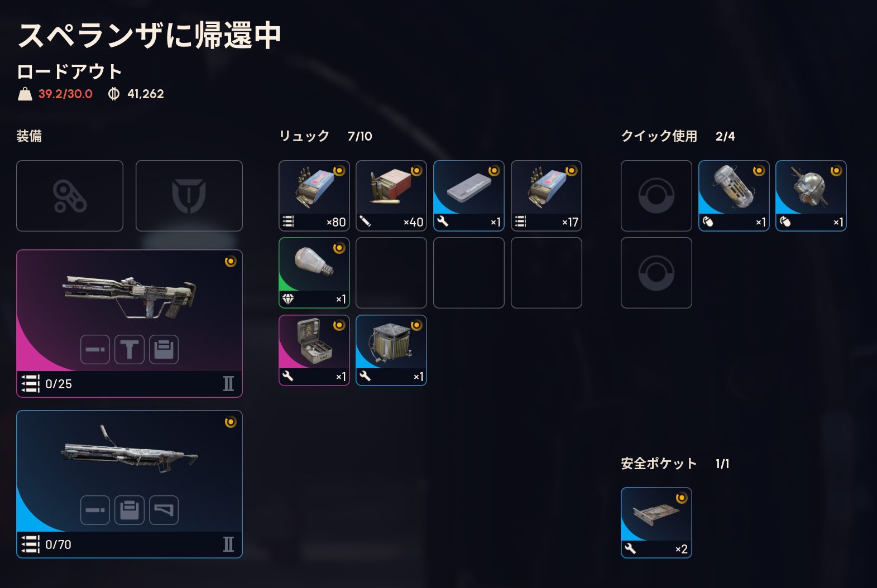
Task: Click the grey metal plate item
Action: tap(469, 196)
